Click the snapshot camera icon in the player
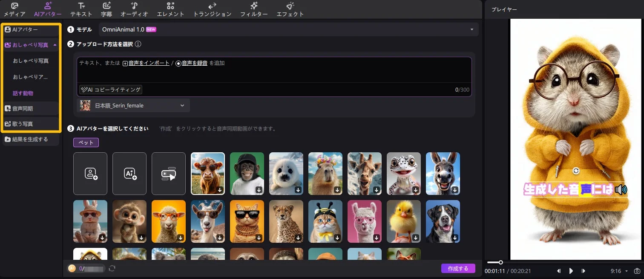 tap(637, 270)
